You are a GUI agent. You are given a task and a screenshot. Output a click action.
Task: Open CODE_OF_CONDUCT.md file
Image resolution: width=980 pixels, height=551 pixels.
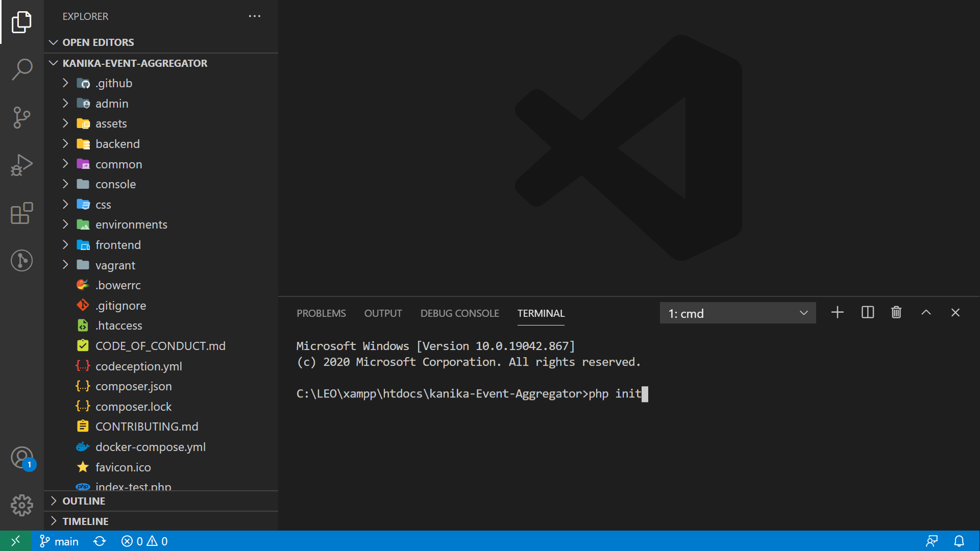tap(161, 346)
